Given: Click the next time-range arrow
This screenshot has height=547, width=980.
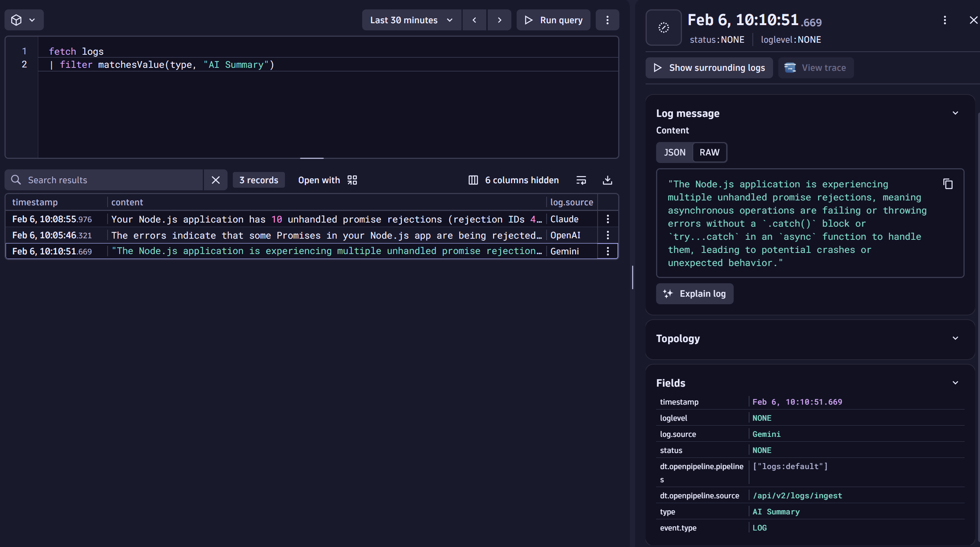Looking at the screenshot, I should pyautogui.click(x=499, y=20).
